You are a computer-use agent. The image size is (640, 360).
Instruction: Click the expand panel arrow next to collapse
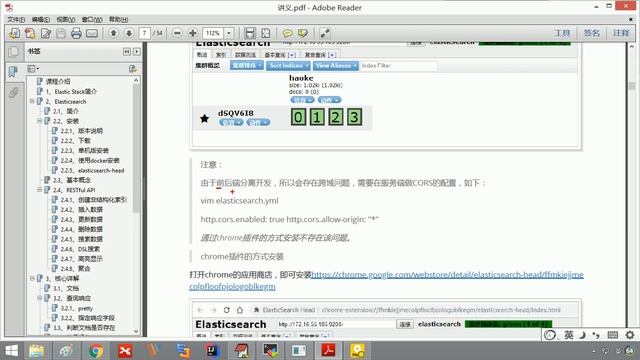point(137,51)
